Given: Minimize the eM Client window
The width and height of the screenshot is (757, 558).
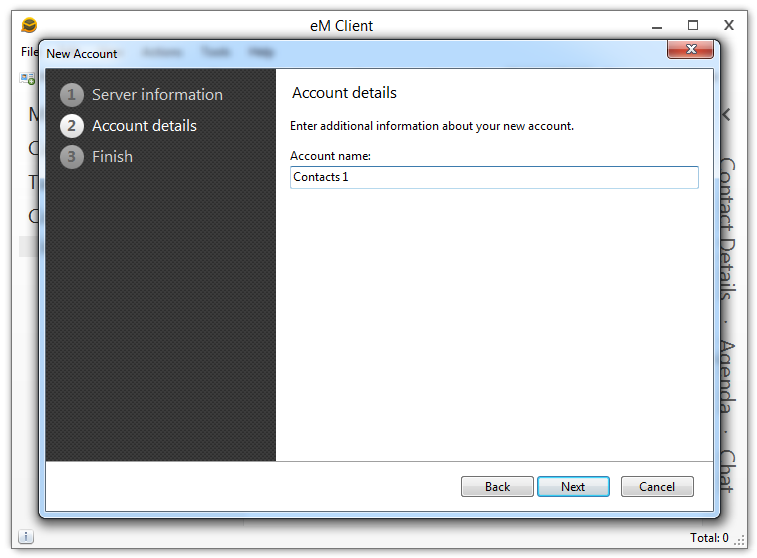Looking at the screenshot, I should pyautogui.click(x=657, y=26).
